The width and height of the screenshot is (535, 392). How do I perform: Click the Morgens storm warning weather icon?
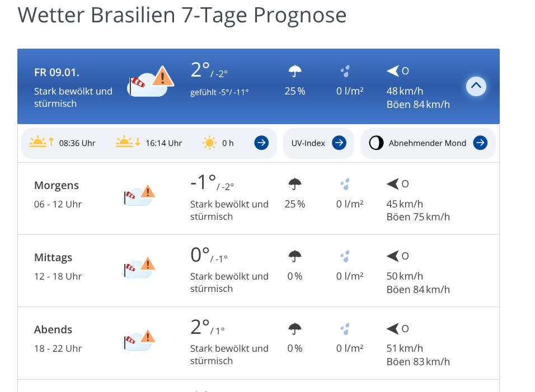click(139, 195)
